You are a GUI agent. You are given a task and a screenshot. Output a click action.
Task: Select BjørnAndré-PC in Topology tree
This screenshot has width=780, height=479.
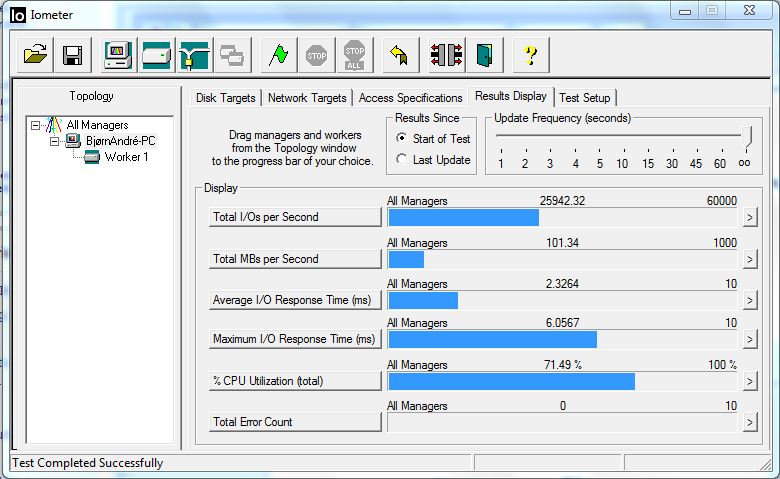[120, 141]
